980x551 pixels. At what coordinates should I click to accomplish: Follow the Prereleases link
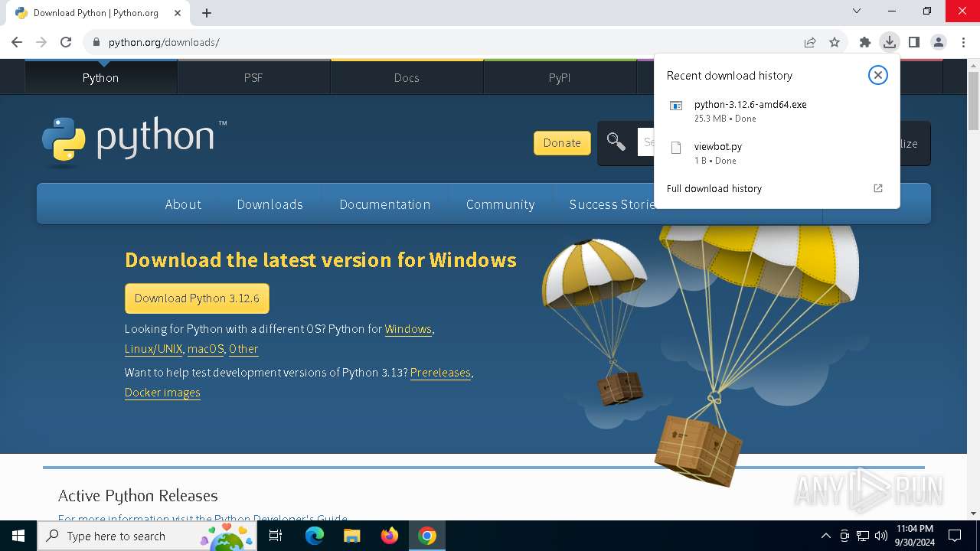point(440,373)
